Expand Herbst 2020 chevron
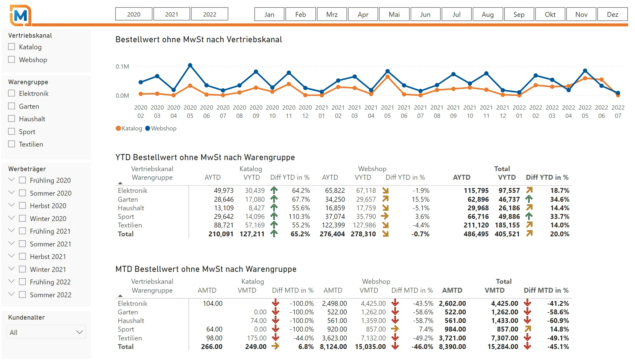 [12, 205]
